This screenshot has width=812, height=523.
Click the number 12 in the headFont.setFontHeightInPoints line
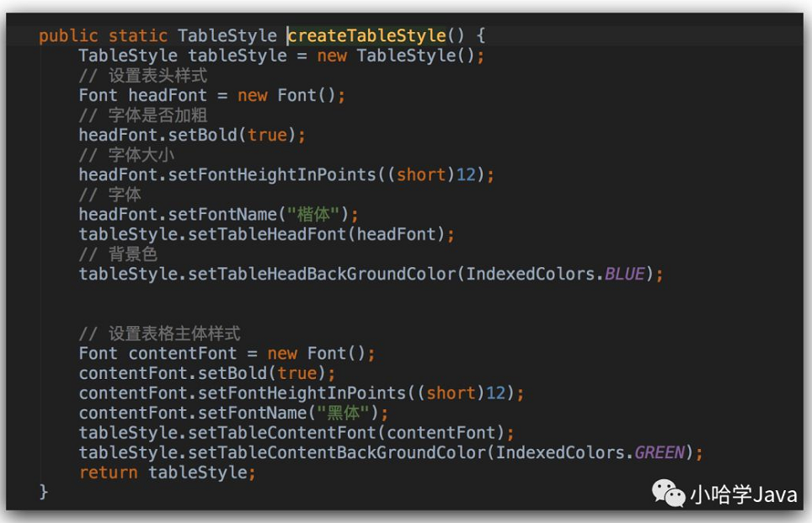(466, 175)
